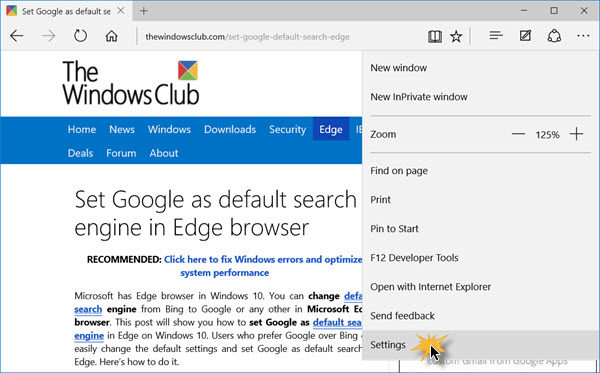Click the forward navigation arrow
This screenshot has width=600, height=373.
[49, 36]
